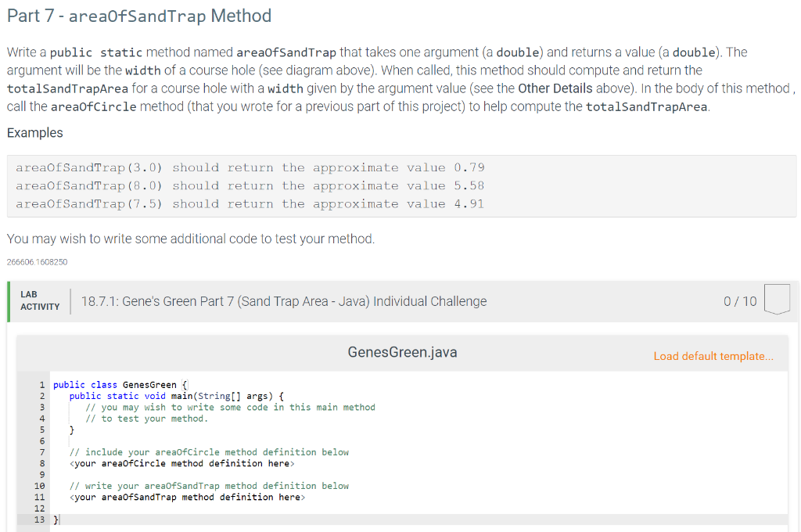Click the GenesGreen.java file title

coord(402,352)
